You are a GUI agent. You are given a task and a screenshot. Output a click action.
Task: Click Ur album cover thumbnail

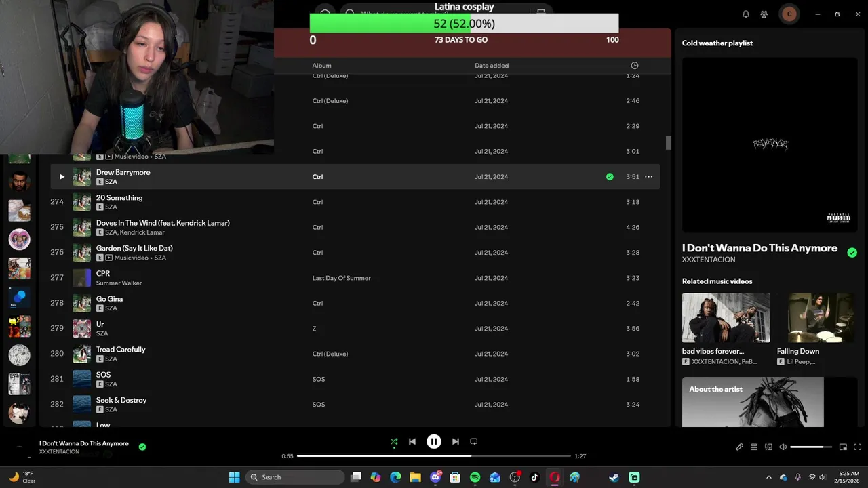click(x=81, y=329)
